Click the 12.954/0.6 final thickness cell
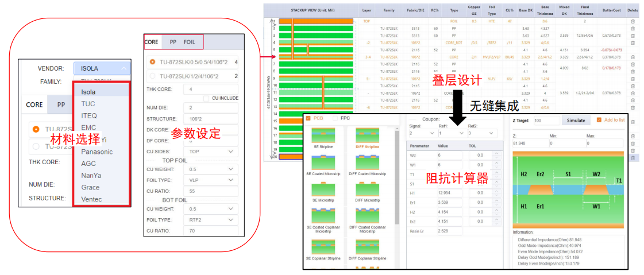The height and width of the screenshot is (275, 644). [x=585, y=36]
